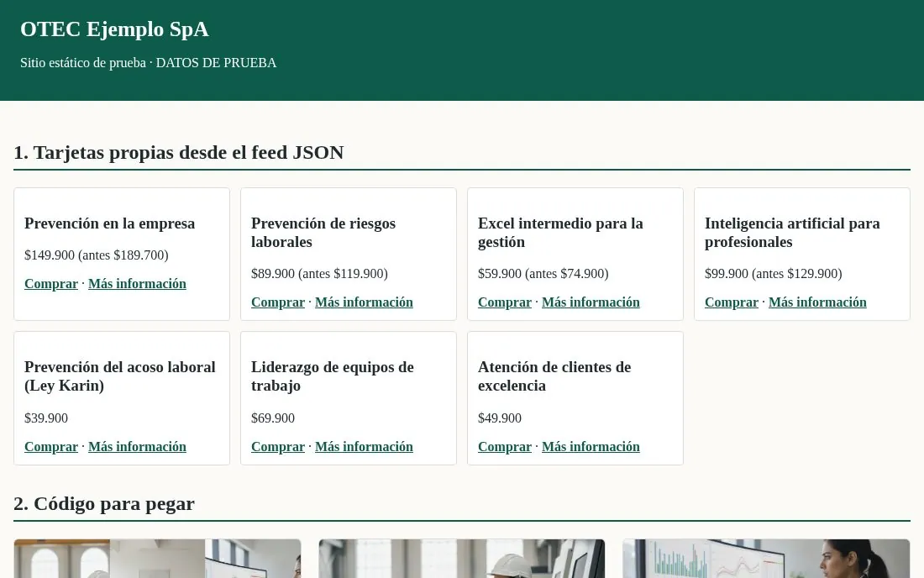The width and height of the screenshot is (924, 578).
Task: Click Comprar for Liderazgo de equipos de trabajo
Action: coord(278,447)
